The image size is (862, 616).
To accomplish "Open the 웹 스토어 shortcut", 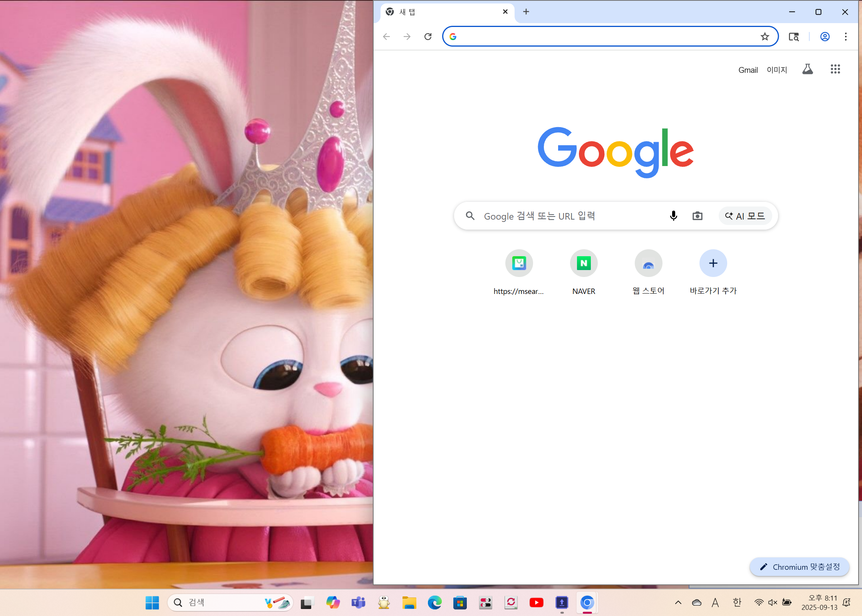I will pyautogui.click(x=648, y=272).
